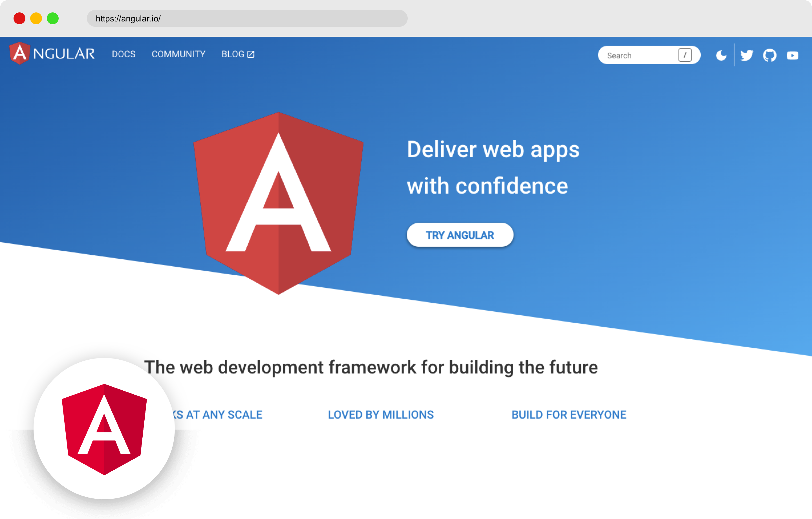Click the slash shortcut key icon in search
Screen dimensions: 812x519
[x=685, y=55]
